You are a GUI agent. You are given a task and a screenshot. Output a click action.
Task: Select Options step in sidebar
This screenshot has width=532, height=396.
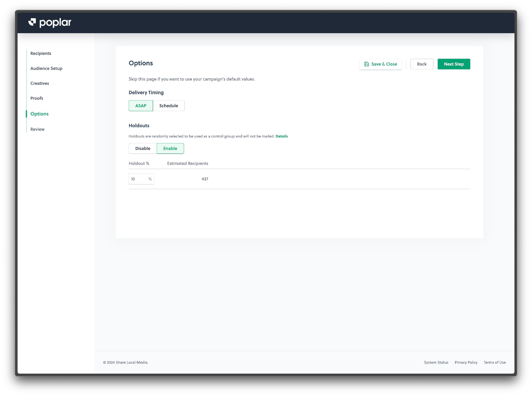click(x=39, y=114)
